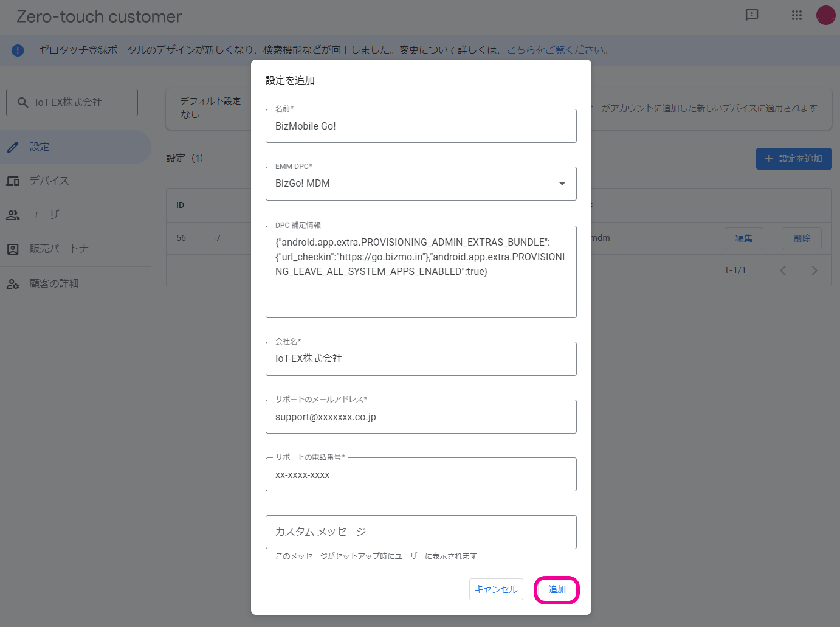The width and height of the screenshot is (840, 627).
Task: Click the info icon in notification banner
Action: click(18, 50)
